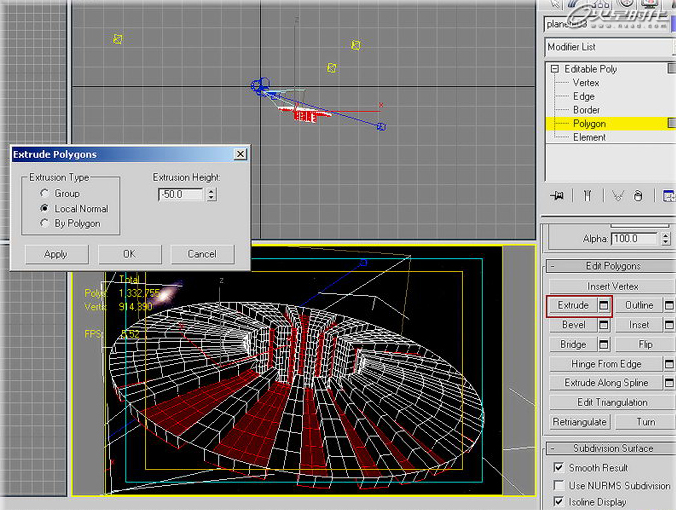Viewport: 676px width, 510px height.
Task: Open Bridge settings box icon
Action: (604, 344)
